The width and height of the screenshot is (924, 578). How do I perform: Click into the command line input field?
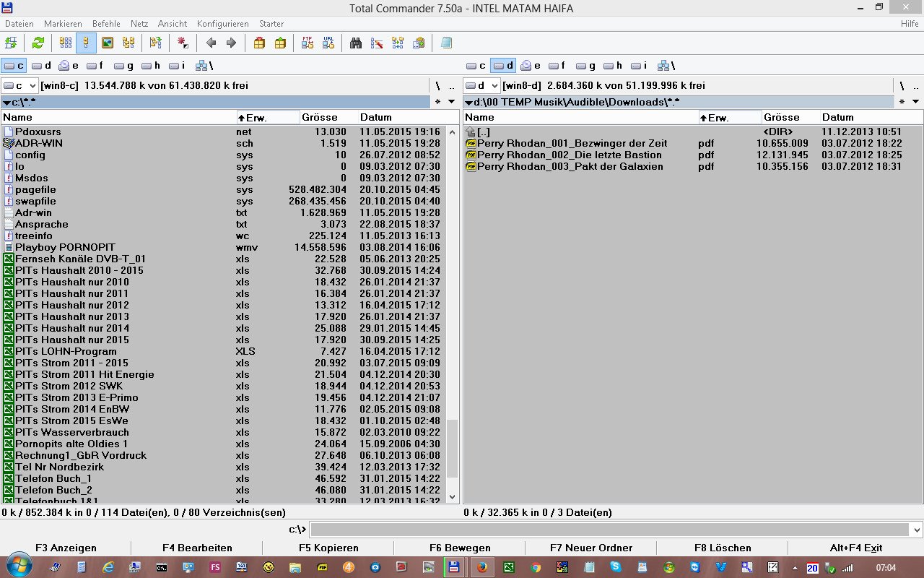[x=609, y=530]
